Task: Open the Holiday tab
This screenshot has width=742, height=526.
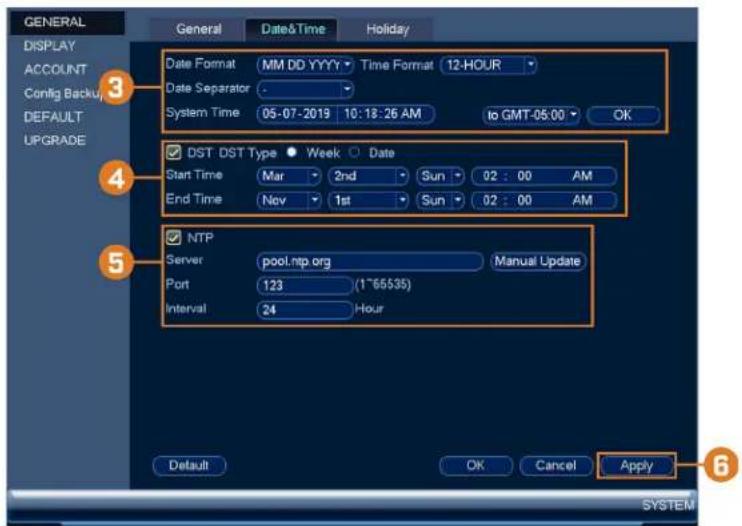Action: pos(388,29)
